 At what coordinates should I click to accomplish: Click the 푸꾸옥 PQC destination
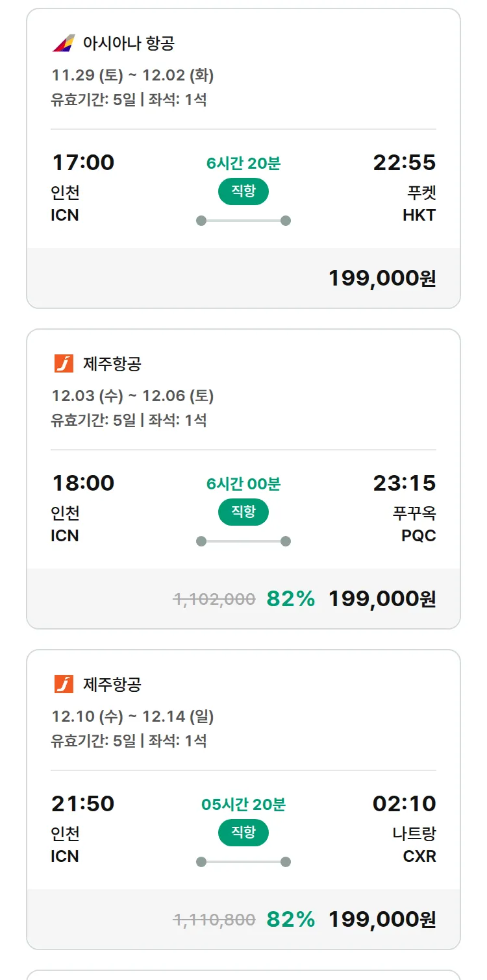coord(414,524)
